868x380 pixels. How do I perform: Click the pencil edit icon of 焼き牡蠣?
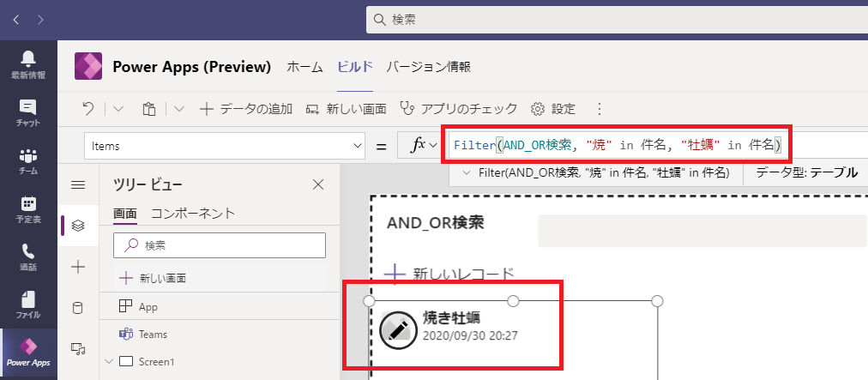click(x=397, y=330)
